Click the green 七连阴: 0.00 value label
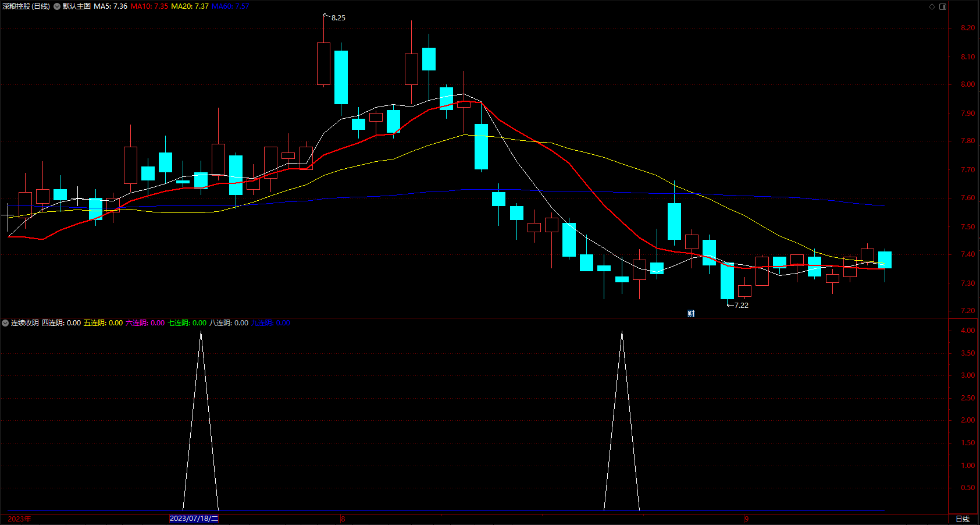 pos(187,323)
